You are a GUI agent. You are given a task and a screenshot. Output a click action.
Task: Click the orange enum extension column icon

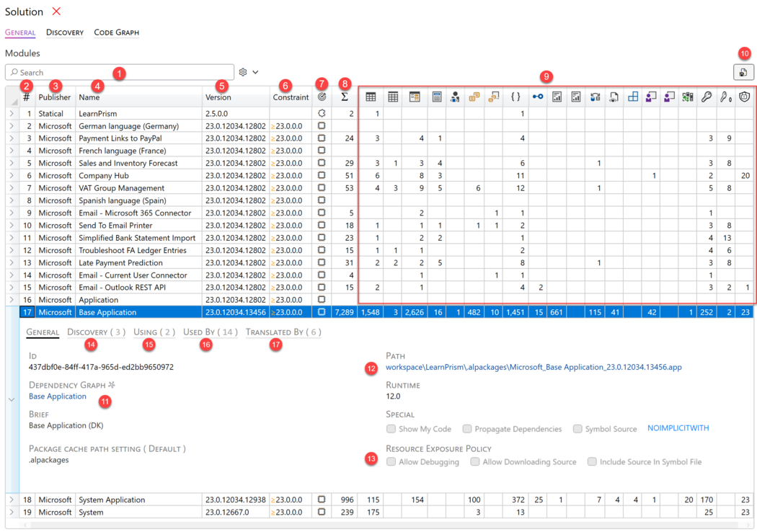pyautogui.click(x=493, y=97)
